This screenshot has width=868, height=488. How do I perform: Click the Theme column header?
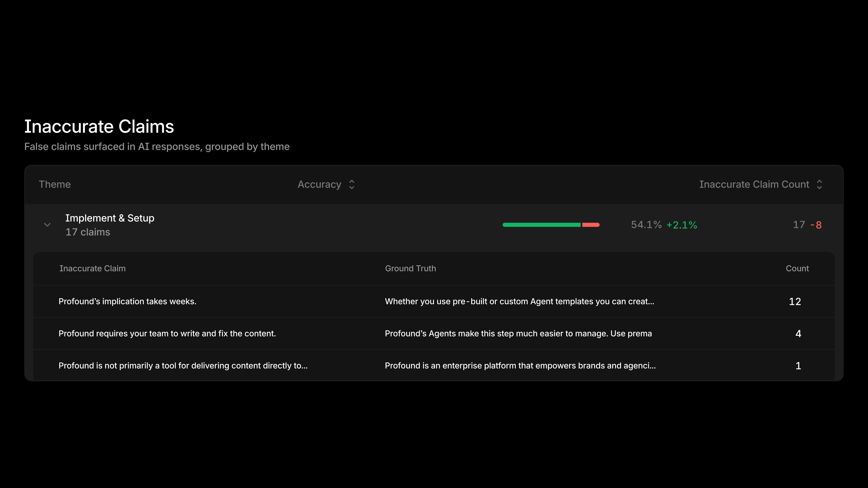[55, 185]
